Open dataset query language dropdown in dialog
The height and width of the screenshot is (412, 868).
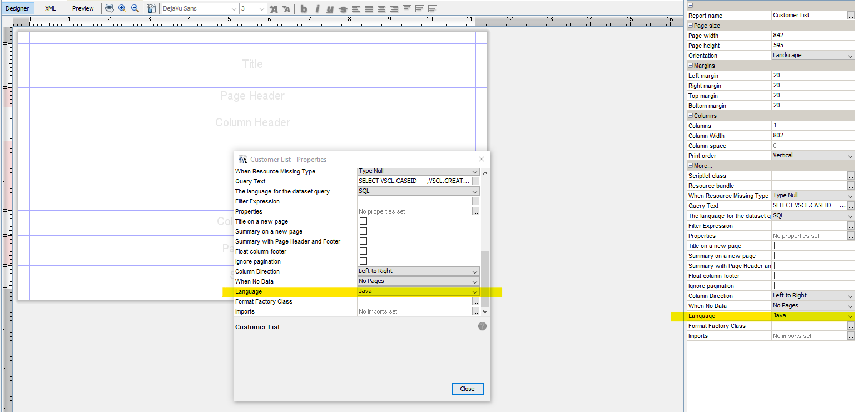(418, 191)
